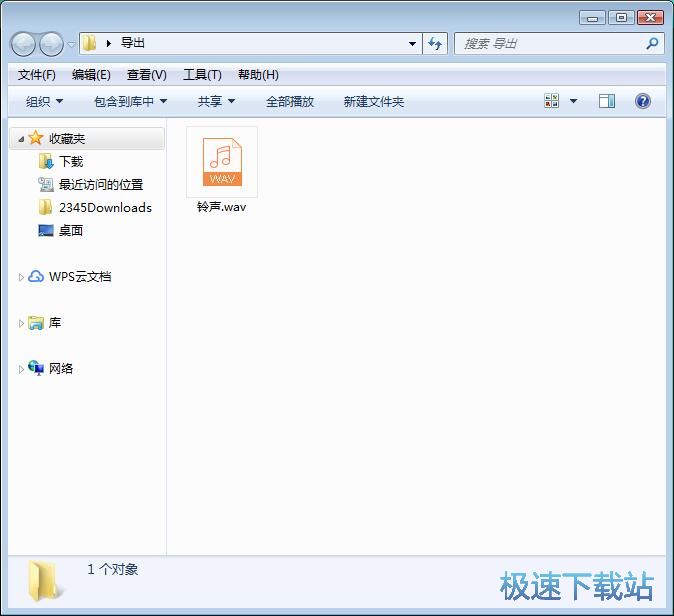The height and width of the screenshot is (616, 674).
Task: Click the 全部播放 button
Action: [x=290, y=101]
